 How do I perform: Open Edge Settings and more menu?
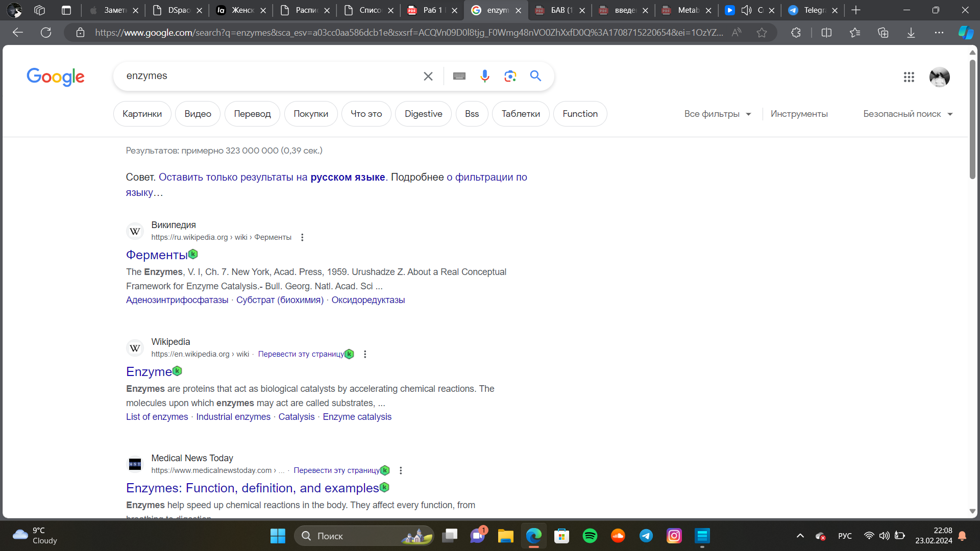click(x=939, y=33)
